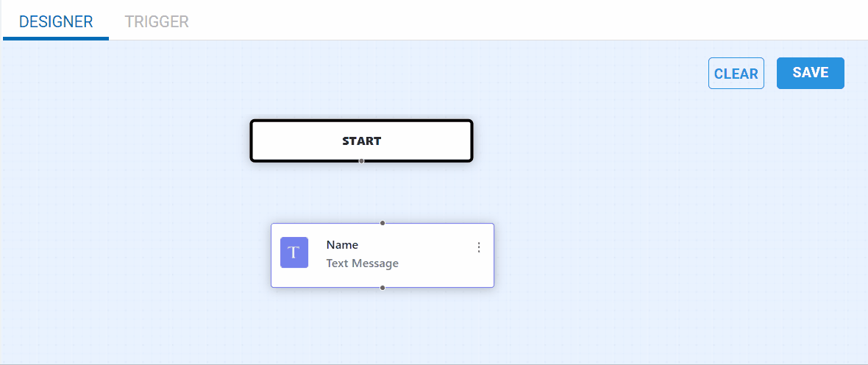Click empty tab bar area right of TRIGGER
Viewport: 868px width, 365px height.
coord(515,21)
